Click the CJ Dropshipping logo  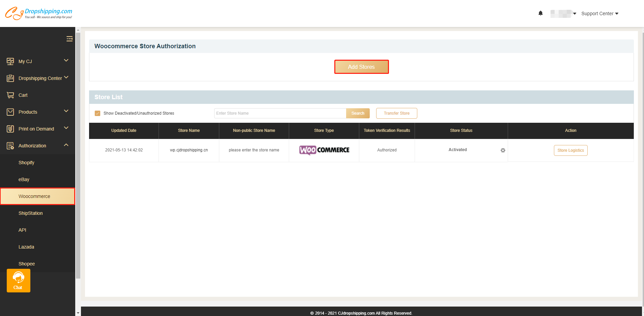[38, 13]
